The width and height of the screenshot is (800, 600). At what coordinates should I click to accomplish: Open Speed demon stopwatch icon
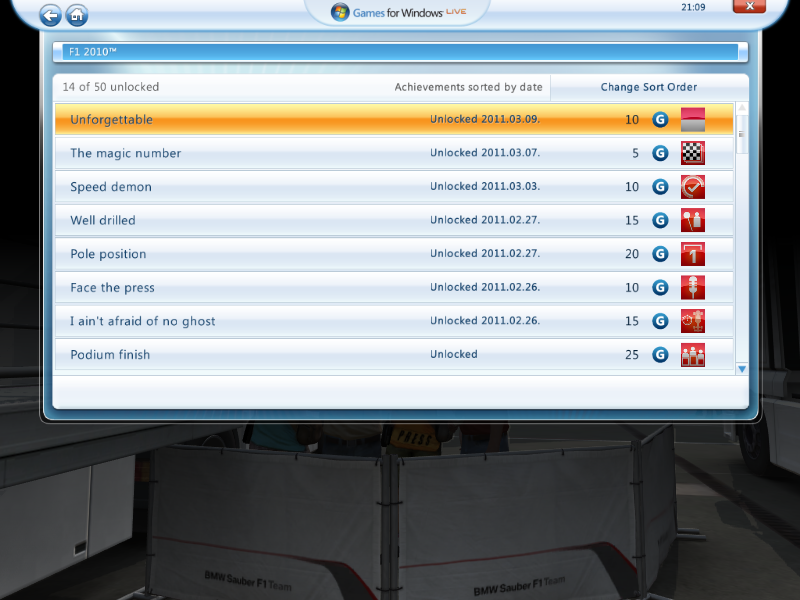point(693,187)
